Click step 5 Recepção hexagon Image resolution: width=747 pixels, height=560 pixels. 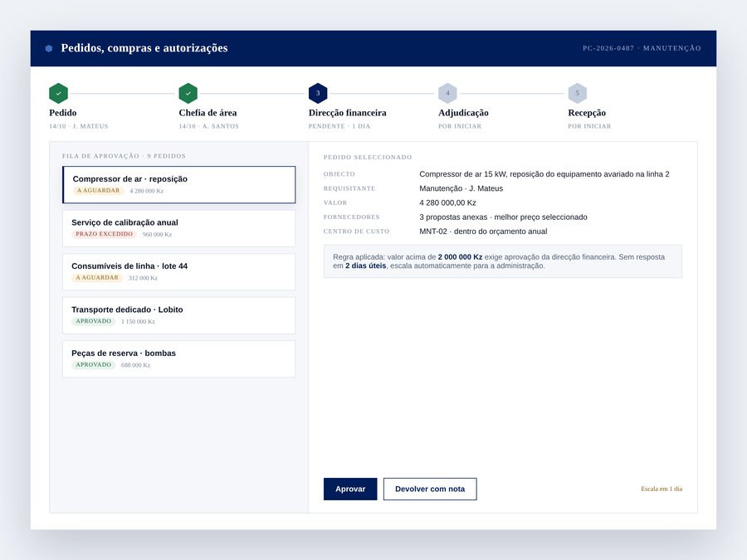(578, 93)
